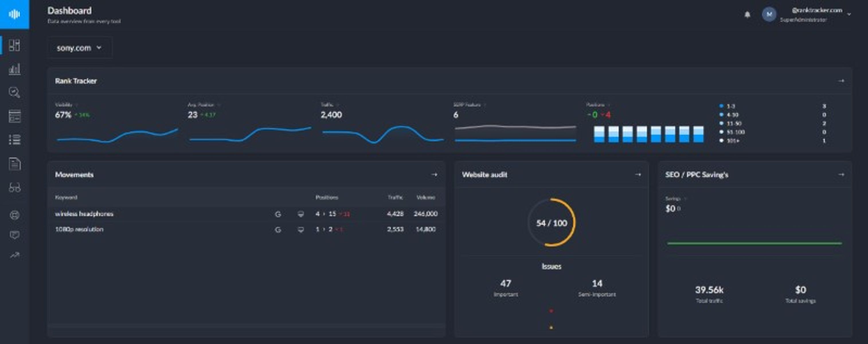Click the Traffic column header in Movements
Image resolution: width=868 pixels, height=344 pixels.
click(395, 198)
